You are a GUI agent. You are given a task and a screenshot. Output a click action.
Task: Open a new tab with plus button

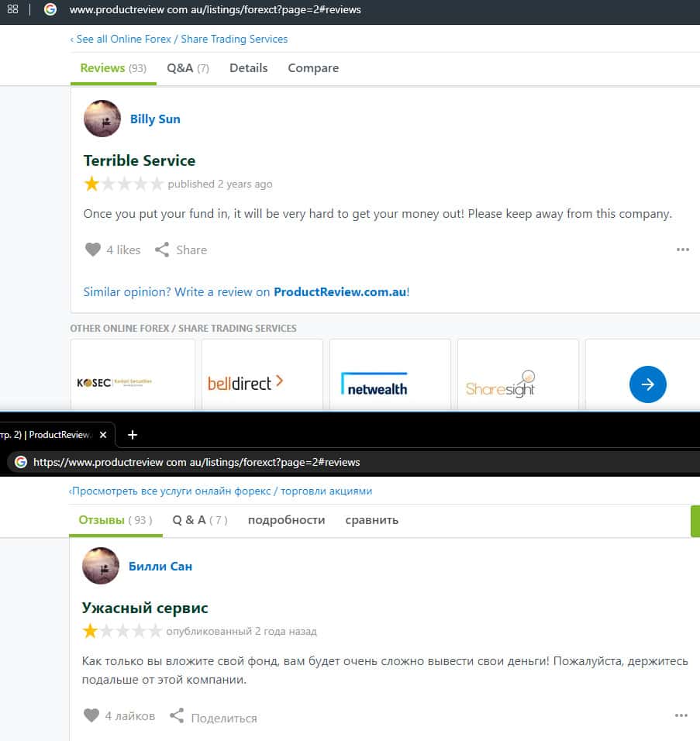coord(133,435)
